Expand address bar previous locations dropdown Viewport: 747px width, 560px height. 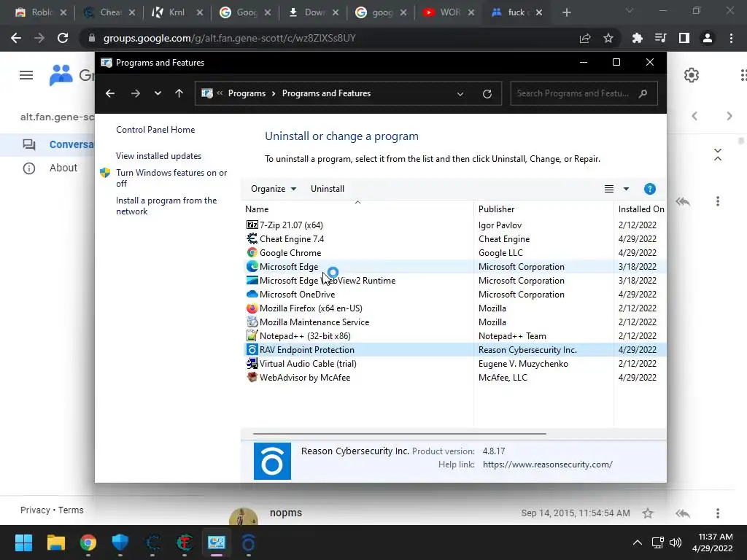tap(460, 94)
